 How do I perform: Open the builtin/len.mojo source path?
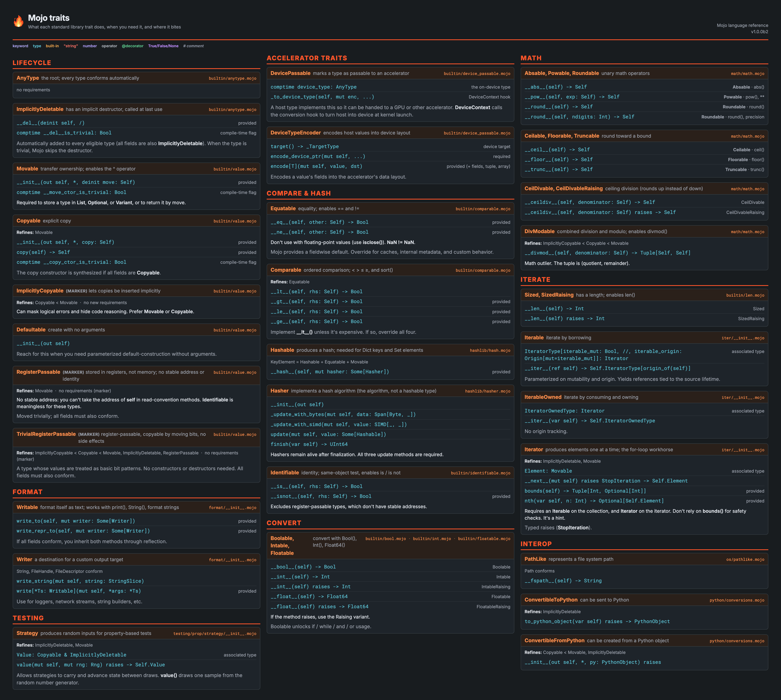pyautogui.click(x=745, y=295)
